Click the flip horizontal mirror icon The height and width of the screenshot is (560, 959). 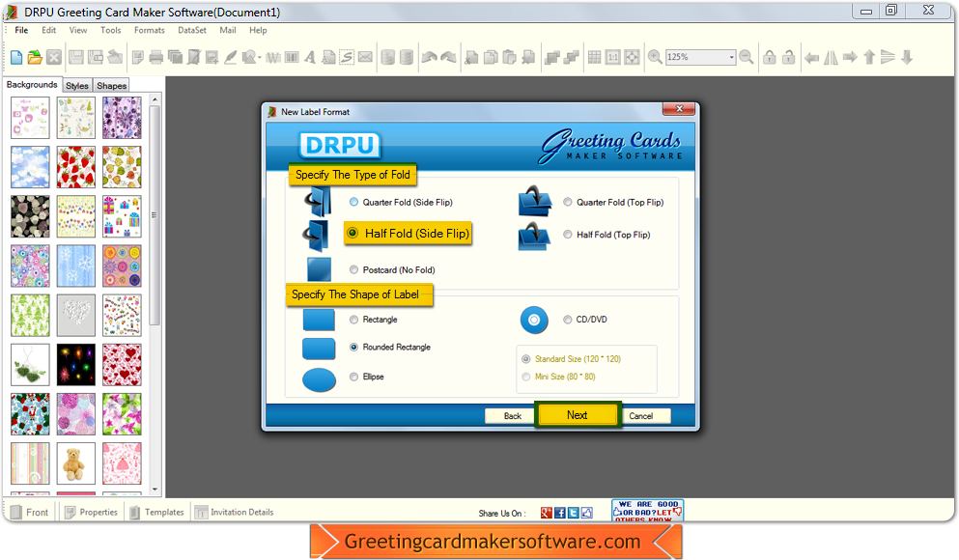point(831,58)
